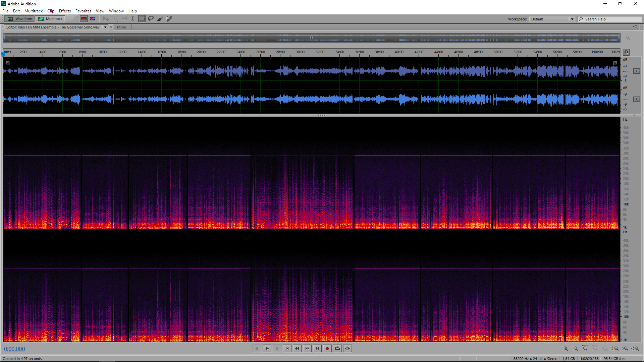Select the Paintbrush Selection tool
Screen dimensions: 644x362
click(160, 19)
